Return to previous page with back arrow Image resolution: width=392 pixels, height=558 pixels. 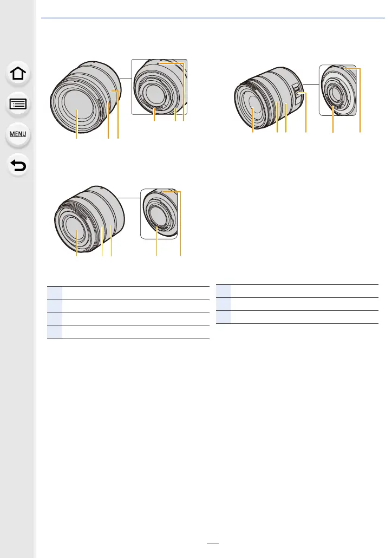(18, 165)
